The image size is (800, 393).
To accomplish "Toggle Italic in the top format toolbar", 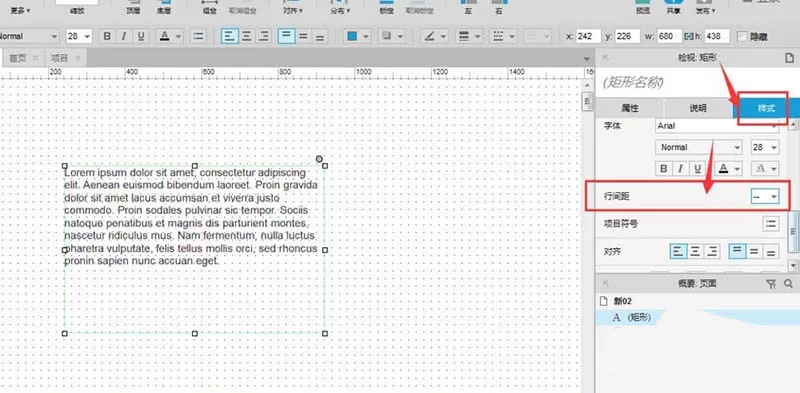I will click(124, 36).
